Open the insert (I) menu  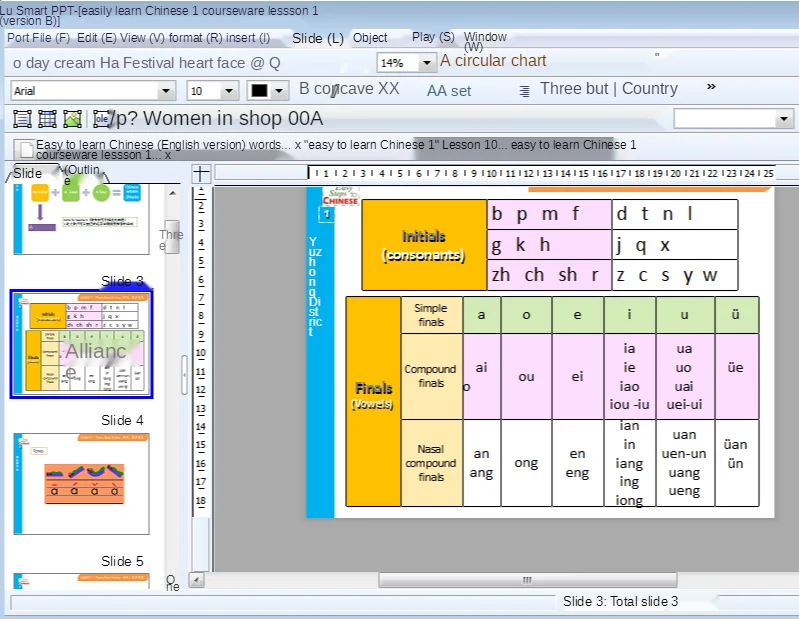248,38
